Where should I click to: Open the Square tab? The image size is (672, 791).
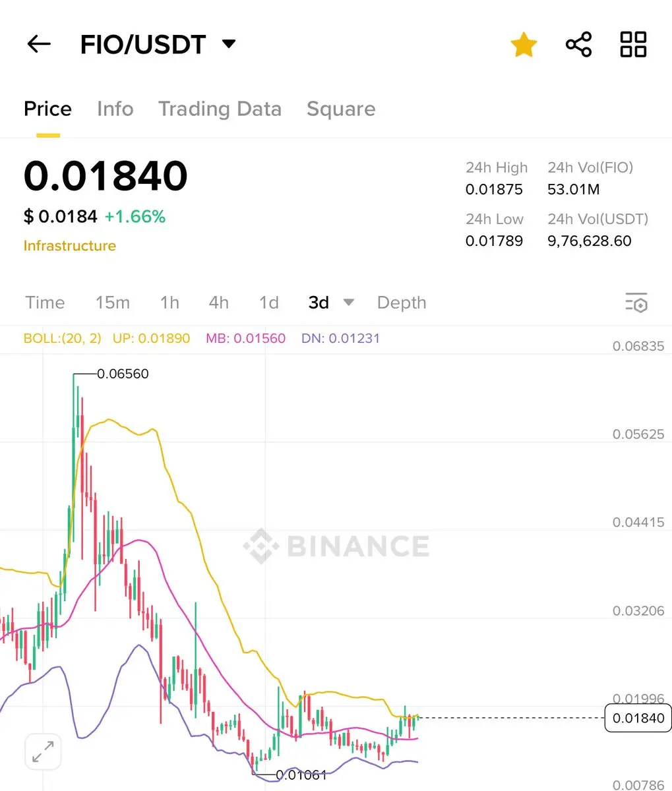(x=341, y=109)
